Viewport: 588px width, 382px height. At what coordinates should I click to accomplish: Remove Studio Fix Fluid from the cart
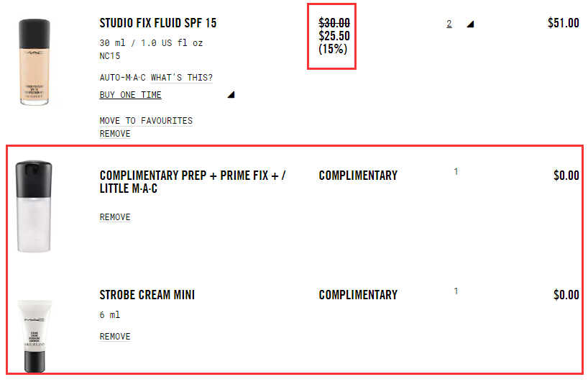click(x=115, y=134)
